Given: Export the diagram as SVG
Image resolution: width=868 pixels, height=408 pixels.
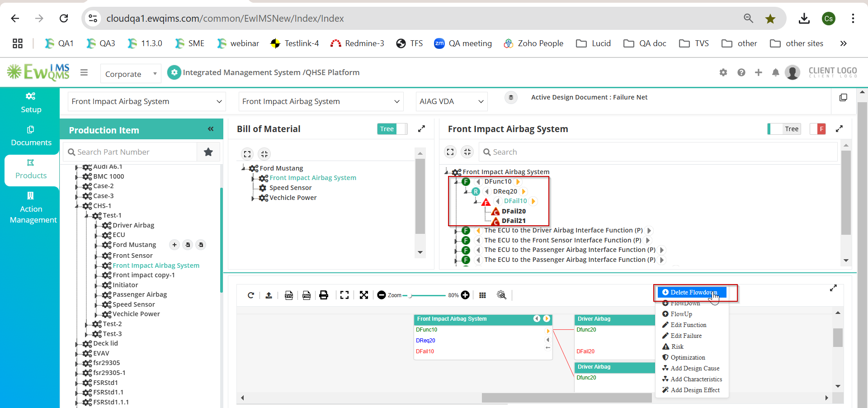Looking at the screenshot, I should pyautogui.click(x=289, y=295).
